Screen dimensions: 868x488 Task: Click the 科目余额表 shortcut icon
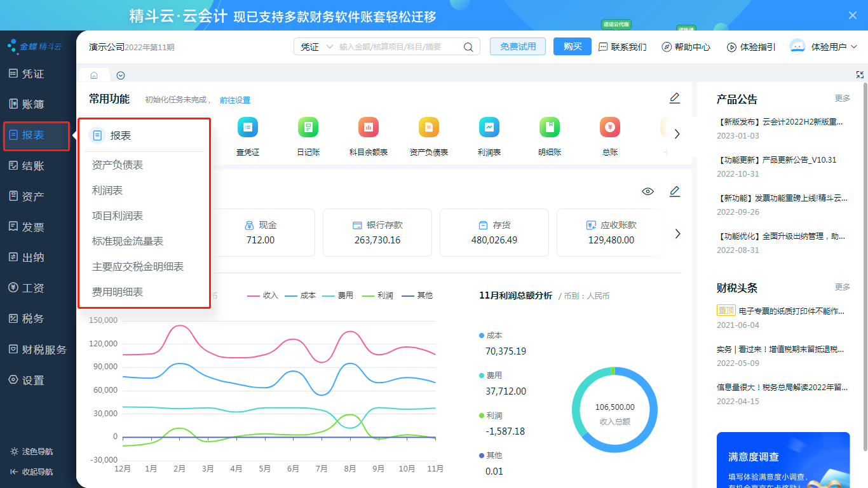click(x=369, y=128)
